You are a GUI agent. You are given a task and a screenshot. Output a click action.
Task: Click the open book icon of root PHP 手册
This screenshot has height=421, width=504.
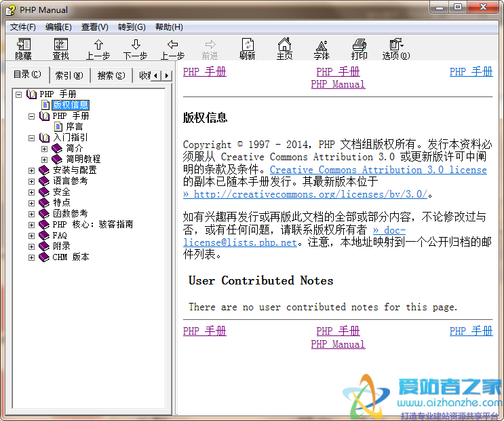coord(31,94)
